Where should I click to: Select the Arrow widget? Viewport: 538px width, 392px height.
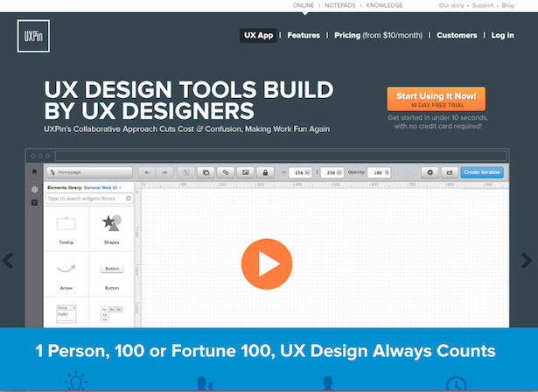click(x=66, y=275)
